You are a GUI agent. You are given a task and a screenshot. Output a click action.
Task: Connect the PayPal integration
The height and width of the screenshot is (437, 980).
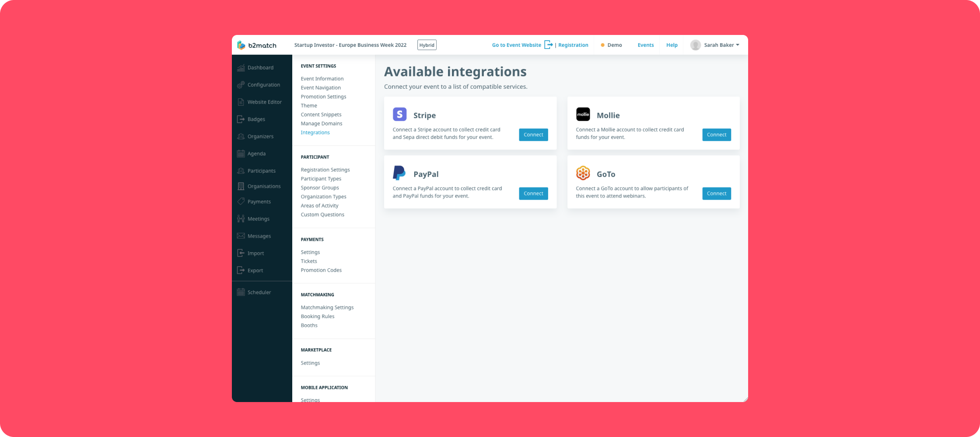click(533, 194)
